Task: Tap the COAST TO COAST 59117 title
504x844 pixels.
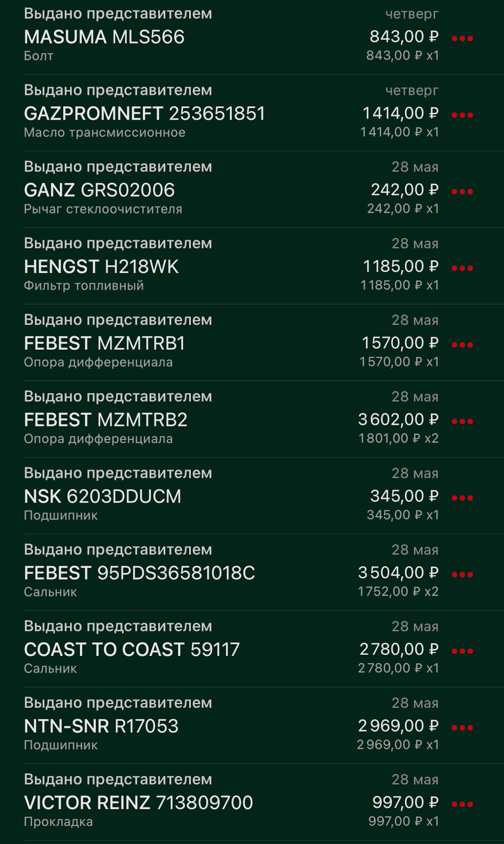Action: coord(132,650)
